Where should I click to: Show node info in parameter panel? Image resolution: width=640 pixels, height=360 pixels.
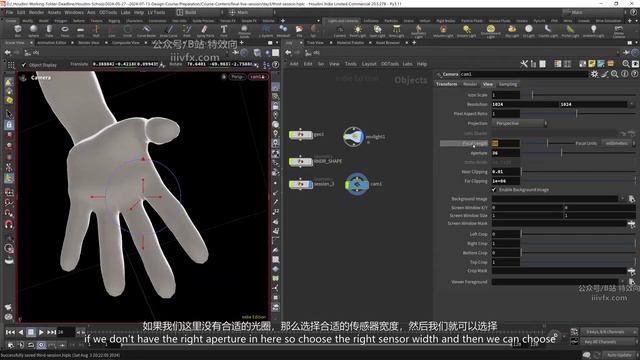click(625, 74)
